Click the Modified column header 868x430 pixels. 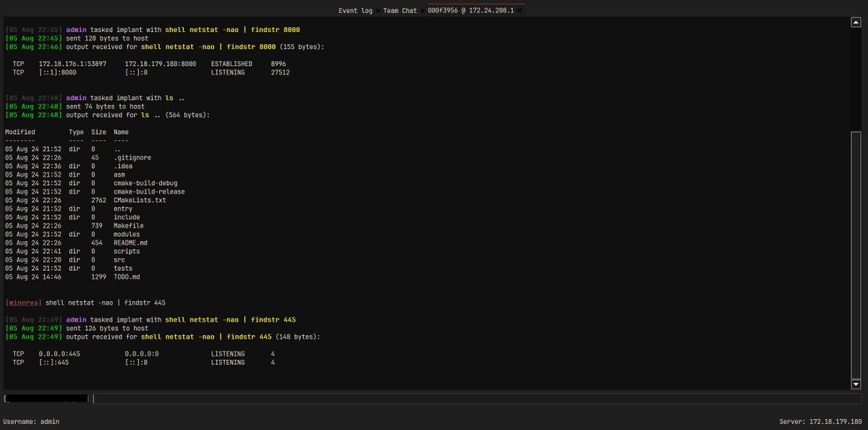click(20, 132)
